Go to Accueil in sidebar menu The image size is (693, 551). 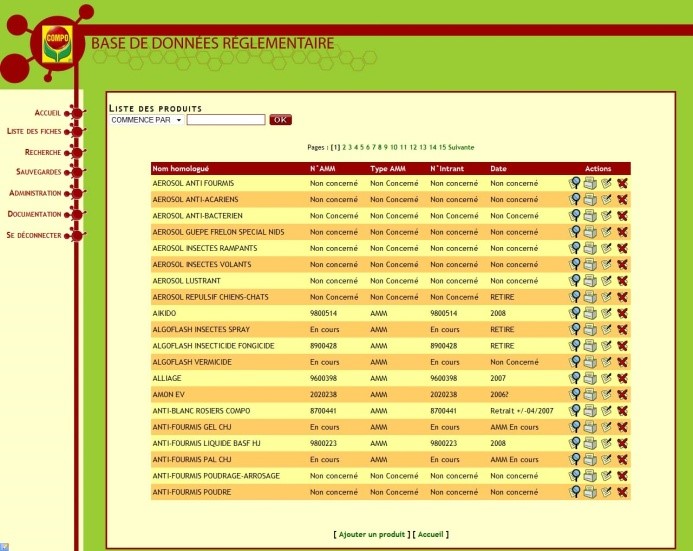point(48,113)
